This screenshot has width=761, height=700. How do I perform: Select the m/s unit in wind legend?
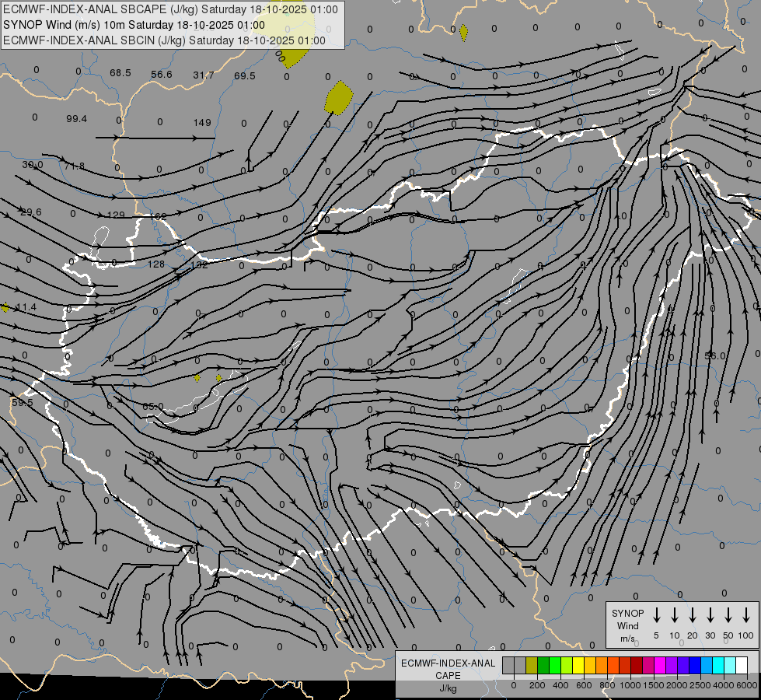tap(627, 639)
